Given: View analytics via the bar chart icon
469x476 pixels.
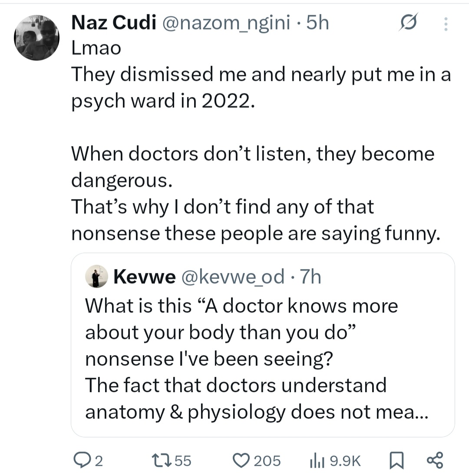Looking at the screenshot, I should pos(317,460).
